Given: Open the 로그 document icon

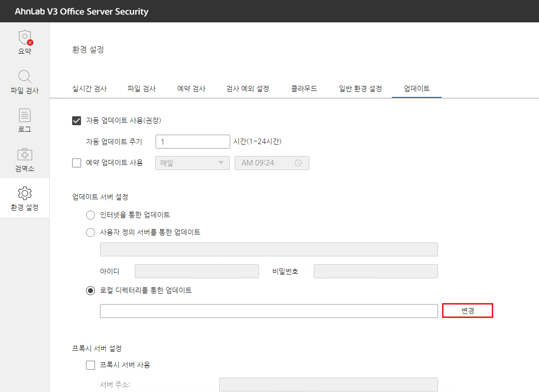Looking at the screenshot, I should click(x=25, y=115).
